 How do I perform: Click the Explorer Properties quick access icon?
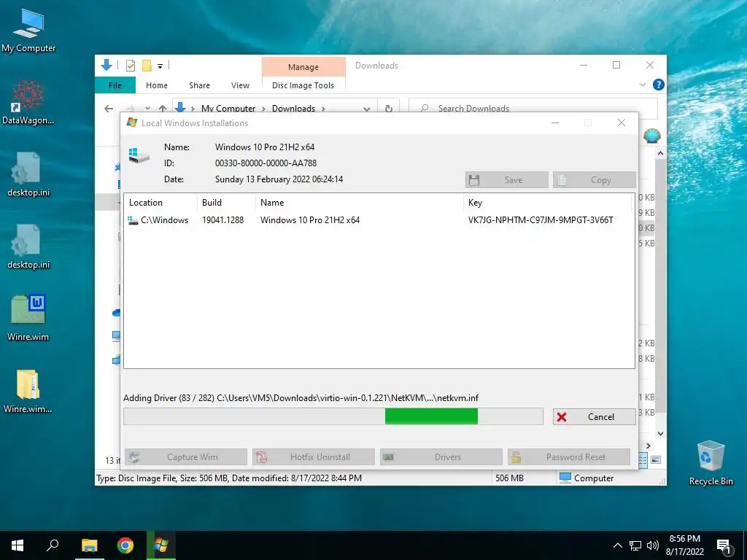coord(130,66)
